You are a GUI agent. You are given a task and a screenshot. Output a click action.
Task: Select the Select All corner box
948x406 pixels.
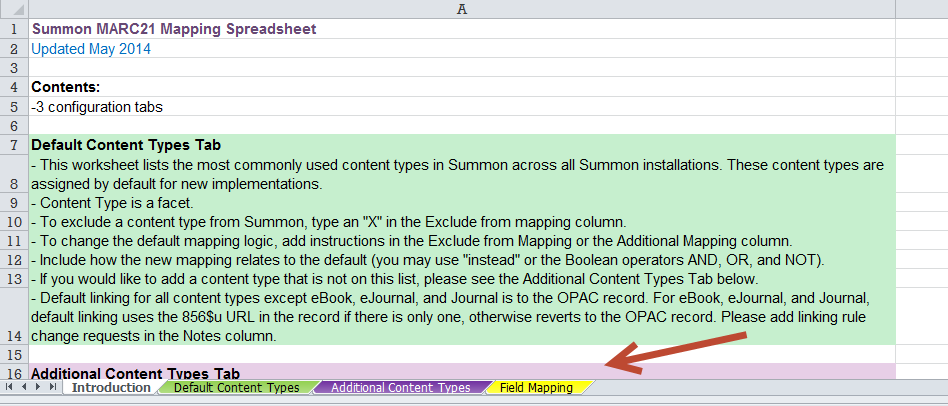(14, 9)
